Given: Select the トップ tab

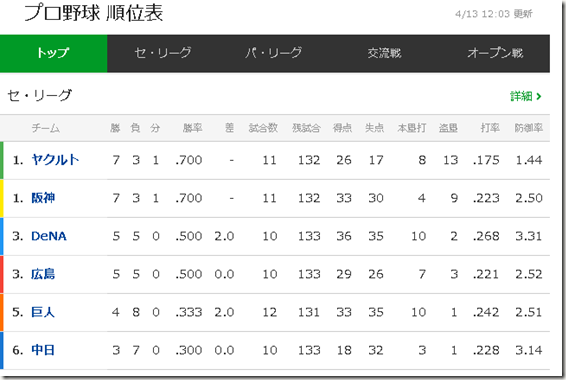Looking at the screenshot, I should coord(53,53).
